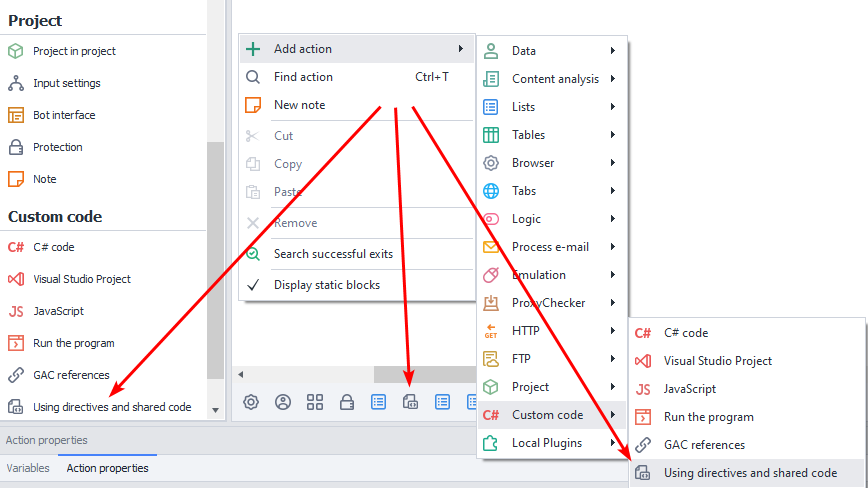
Task: Click Search successful exits menu entry
Action: tap(333, 254)
